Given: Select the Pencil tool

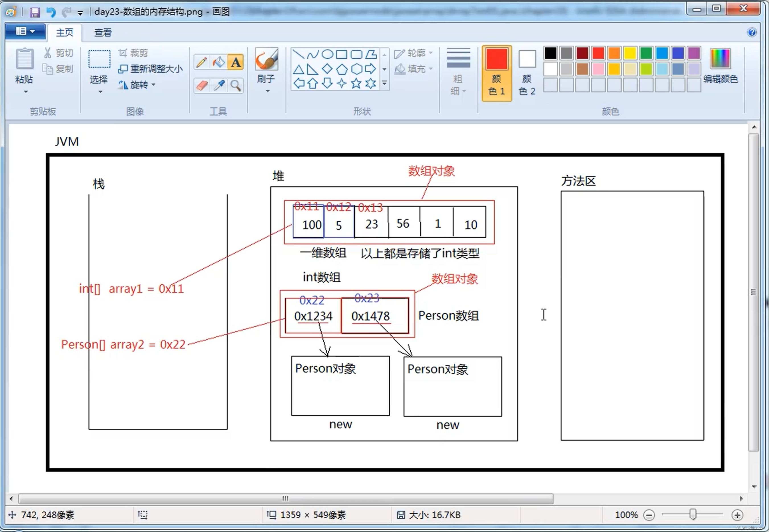Looking at the screenshot, I should [x=202, y=62].
